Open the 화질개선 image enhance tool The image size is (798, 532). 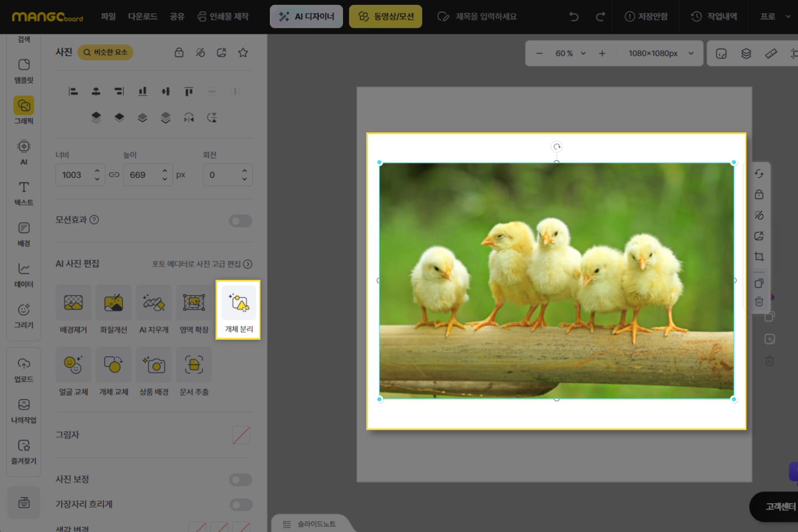pos(114,303)
